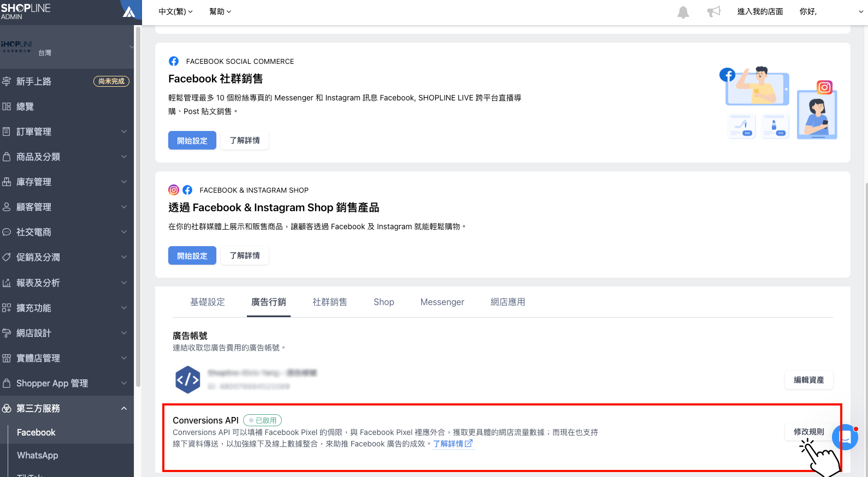Click the 顧客管理 person icon
The image size is (868, 477).
click(7, 207)
